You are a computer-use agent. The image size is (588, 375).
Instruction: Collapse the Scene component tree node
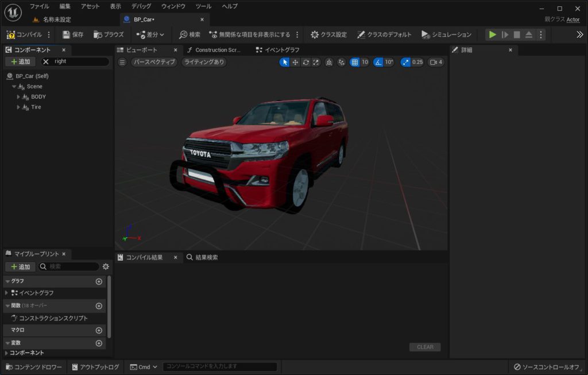pyautogui.click(x=14, y=87)
